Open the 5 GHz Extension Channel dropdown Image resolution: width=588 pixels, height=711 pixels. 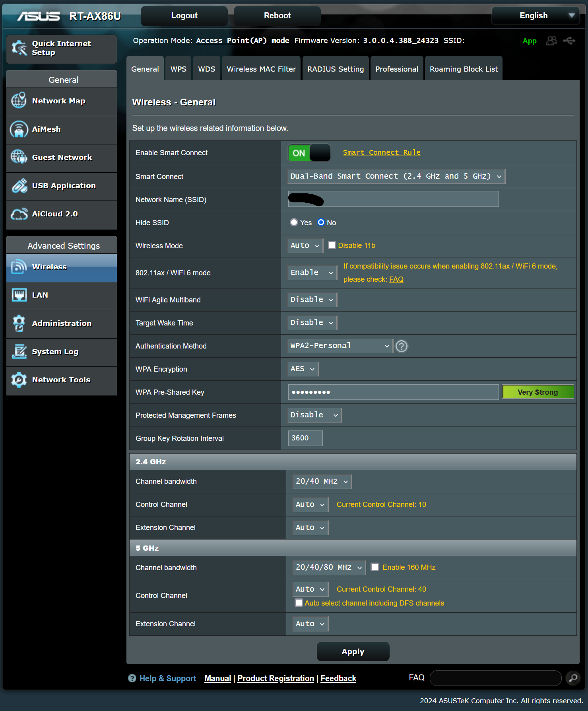coord(311,624)
